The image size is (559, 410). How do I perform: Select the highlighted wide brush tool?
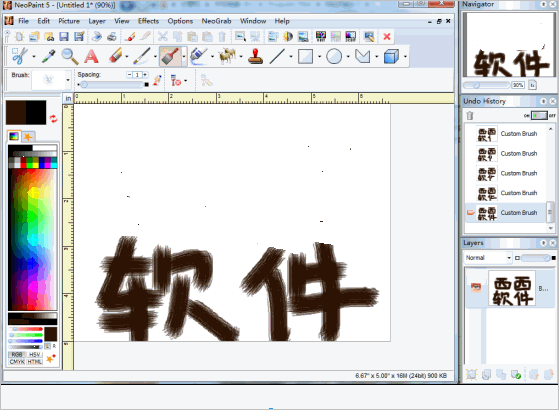(x=170, y=56)
